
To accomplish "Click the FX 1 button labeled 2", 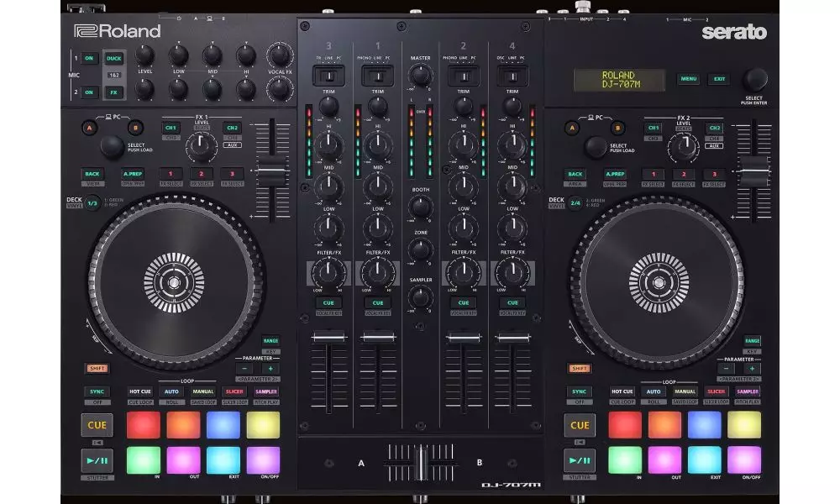I will click(202, 174).
